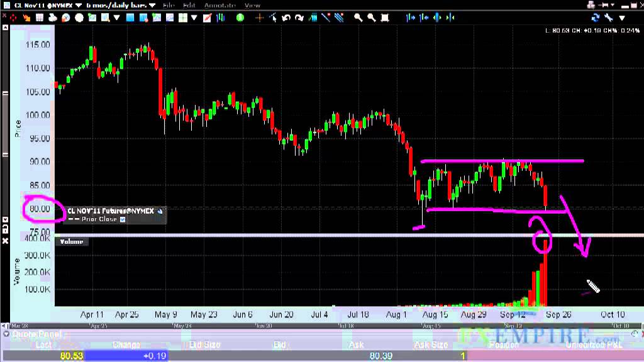Click the plain blue square chart icon
The width and height of the screenshot is (644, 362).
point(130,18)
